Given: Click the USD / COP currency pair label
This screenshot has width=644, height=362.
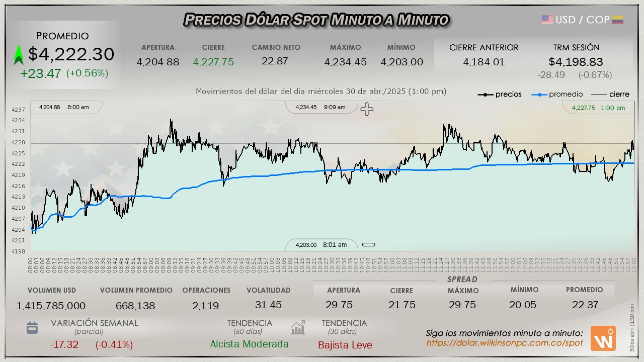Looking at the screenshot, I should 582,20.
